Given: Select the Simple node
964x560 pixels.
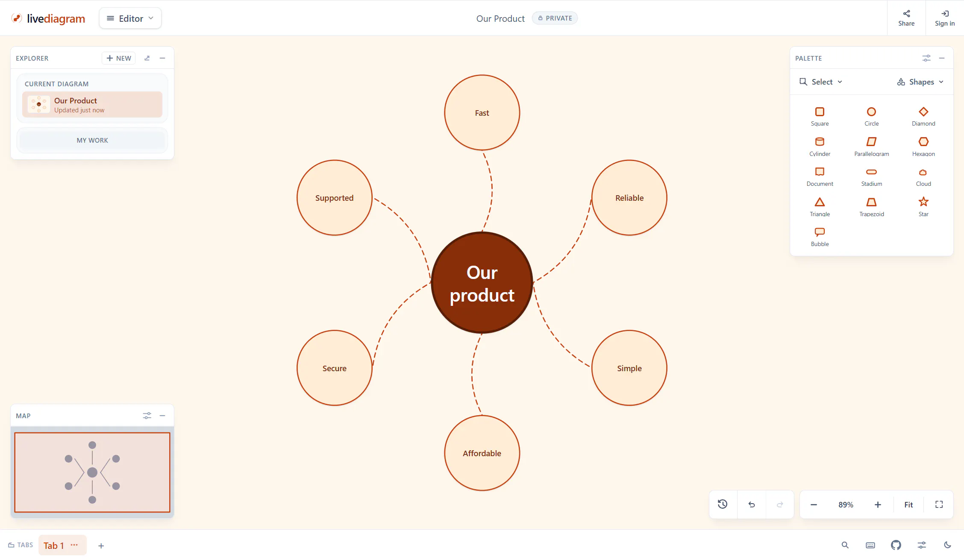Looking at the screenshot, I should [629, 368].
